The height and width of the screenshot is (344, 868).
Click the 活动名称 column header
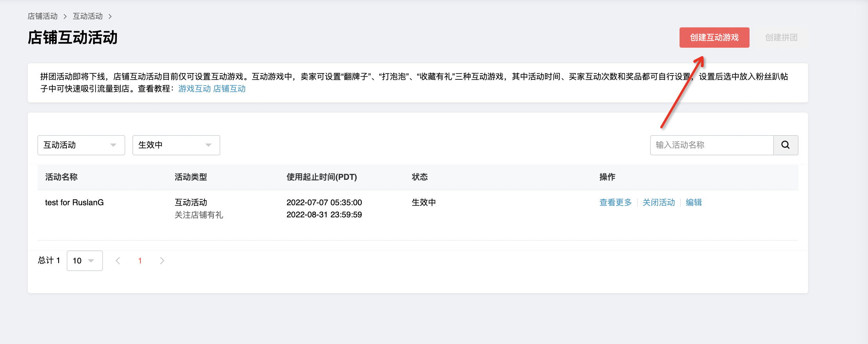tap(61, 177)
